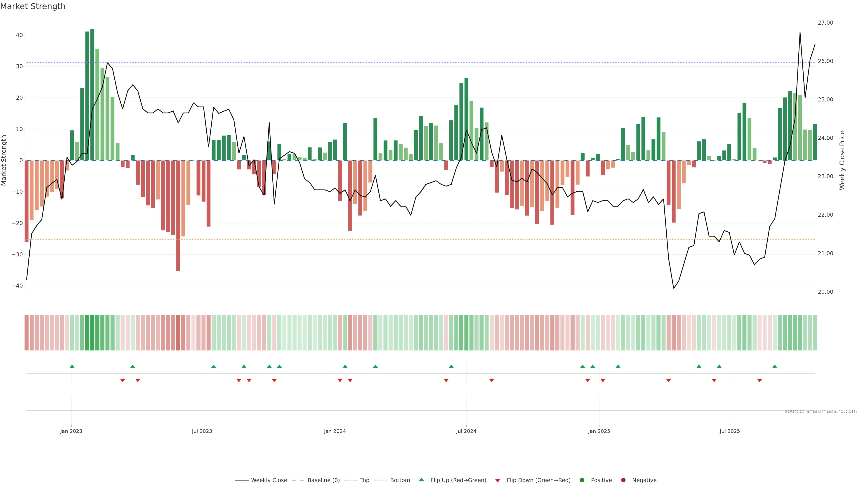The image size is (868, 488).
Task: Click the Positive green circle legend icon
Action: pos(582,480)
